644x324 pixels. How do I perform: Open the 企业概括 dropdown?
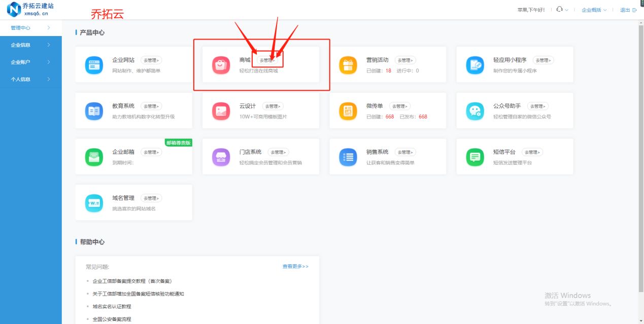592,9
